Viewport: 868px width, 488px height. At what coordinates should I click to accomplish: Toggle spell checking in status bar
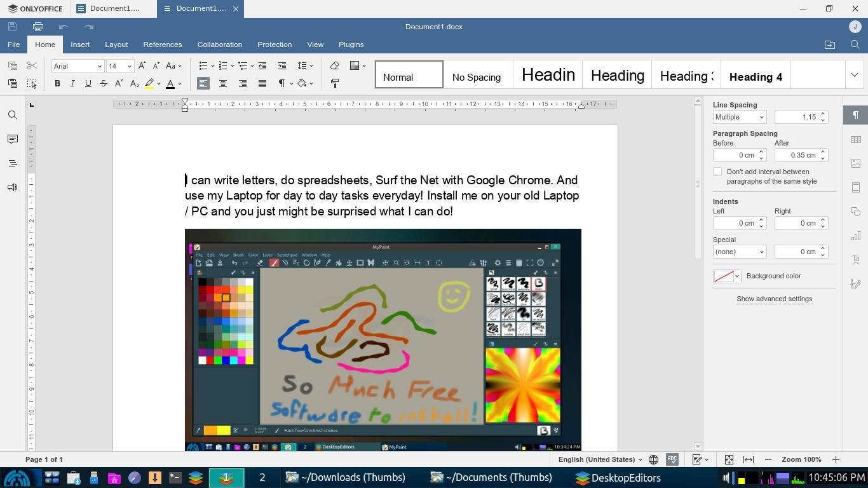tap(672, 459)
